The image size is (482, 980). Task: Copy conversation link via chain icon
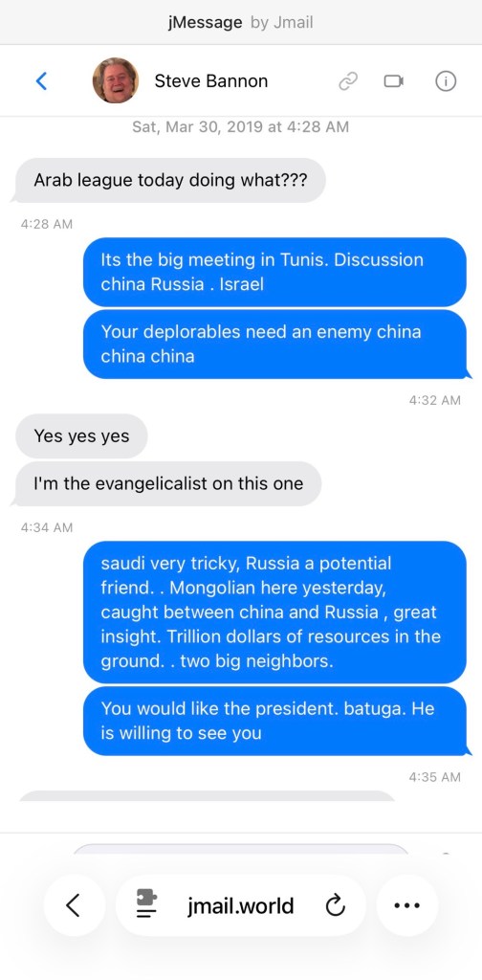tap(348, 81)
